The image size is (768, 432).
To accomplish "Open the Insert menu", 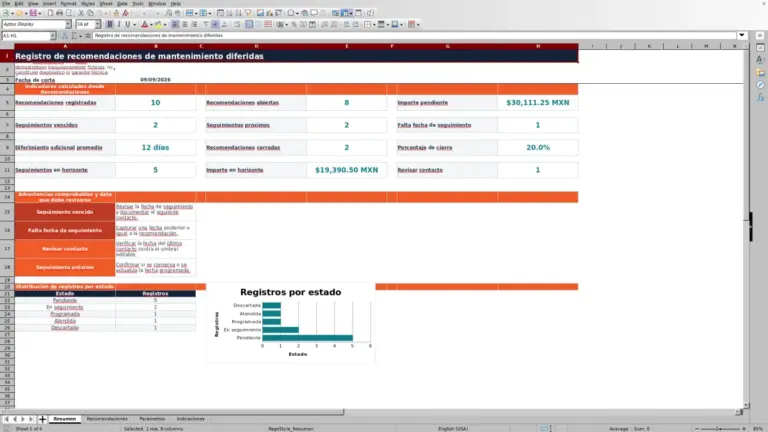I will pyautogui.click(x=49, y=3).
